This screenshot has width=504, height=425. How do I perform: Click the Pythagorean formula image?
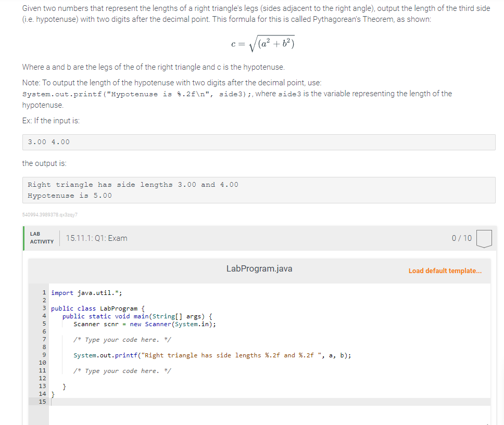click(x=262, y=43)
